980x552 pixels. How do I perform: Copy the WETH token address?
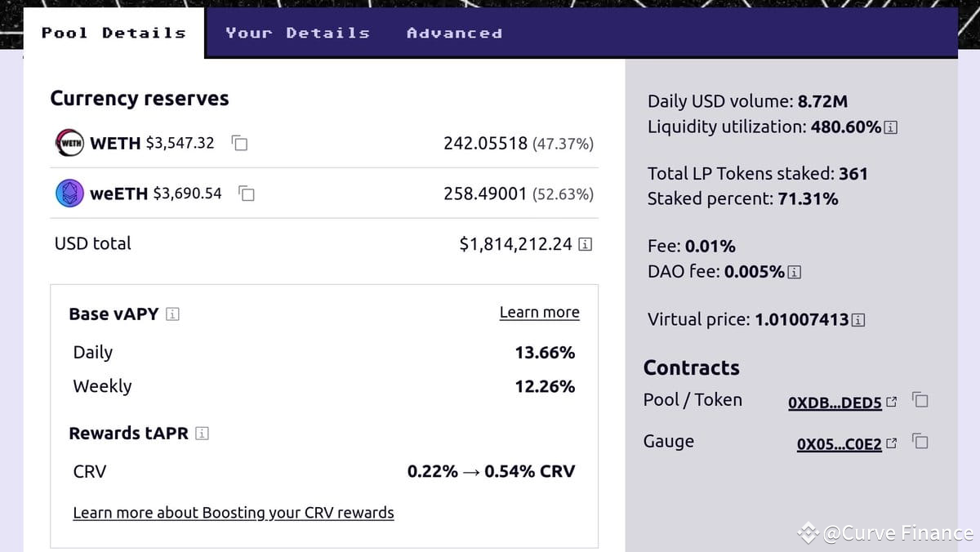pyautogui.click(x=238, y=143)
